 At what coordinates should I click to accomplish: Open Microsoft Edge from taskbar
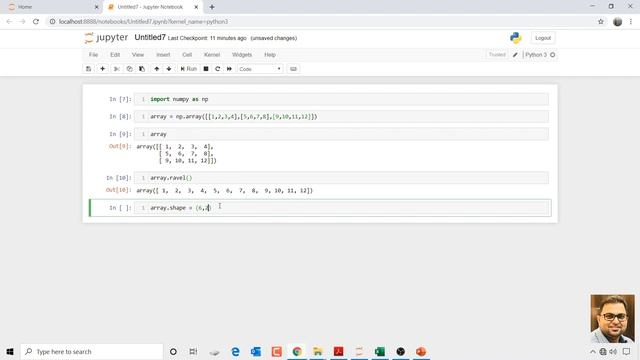[x=236, y=351]
